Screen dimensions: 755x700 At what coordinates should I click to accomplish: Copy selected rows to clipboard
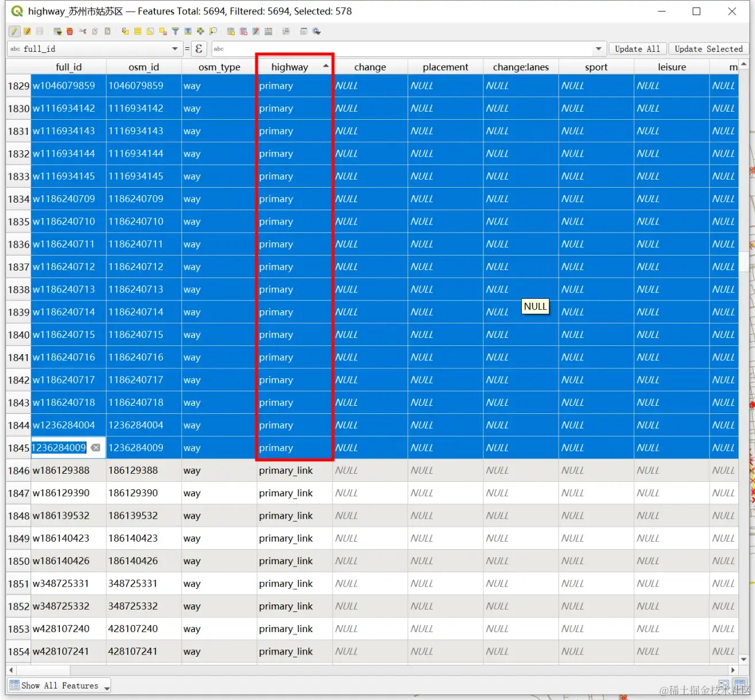[95, 31]
